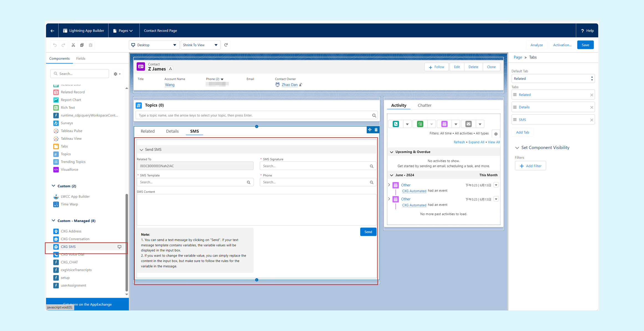
Task: Select the CXG Address component
Action: point(71,231)
